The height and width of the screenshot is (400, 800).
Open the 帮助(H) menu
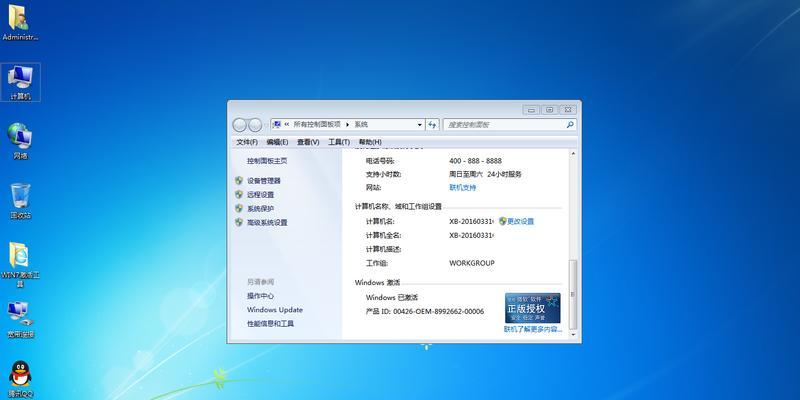pos(370,142)
